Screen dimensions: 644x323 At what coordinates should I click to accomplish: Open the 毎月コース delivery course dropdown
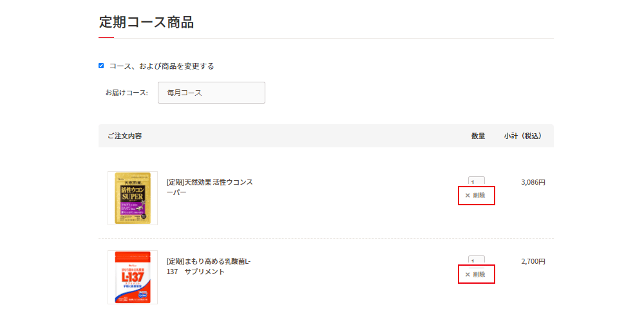tap(211, 93)
